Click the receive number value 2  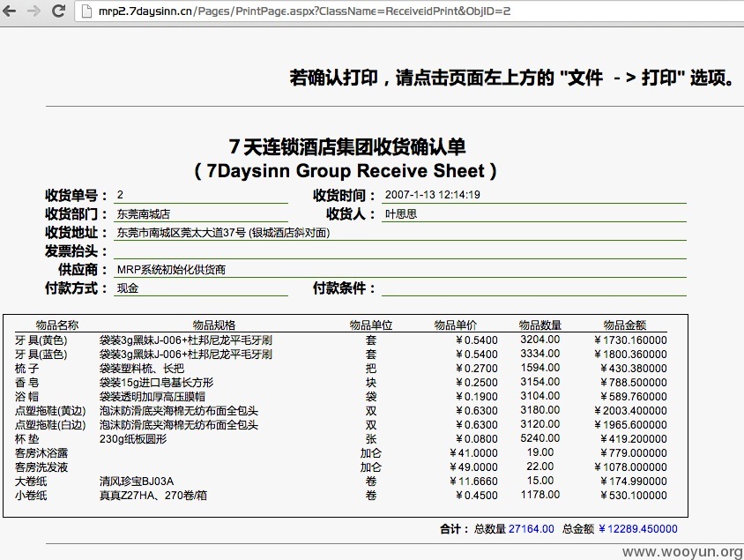tap(120, 195)
